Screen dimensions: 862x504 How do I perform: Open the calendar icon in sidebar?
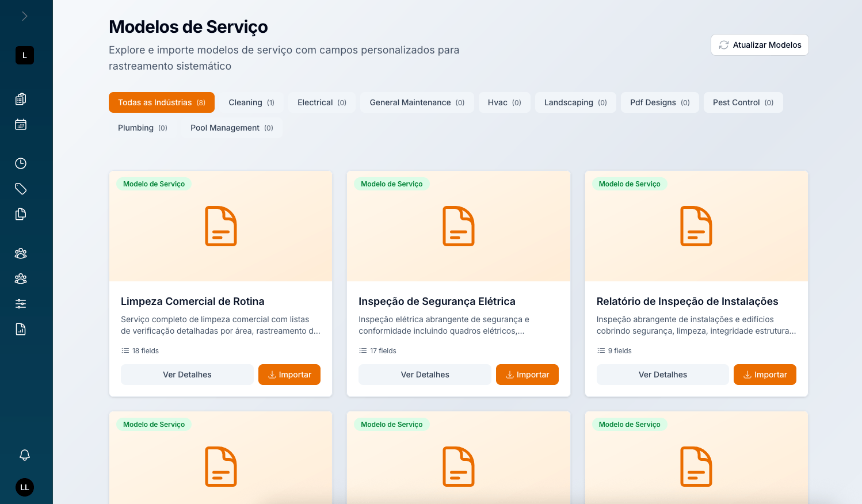[21, 124]
